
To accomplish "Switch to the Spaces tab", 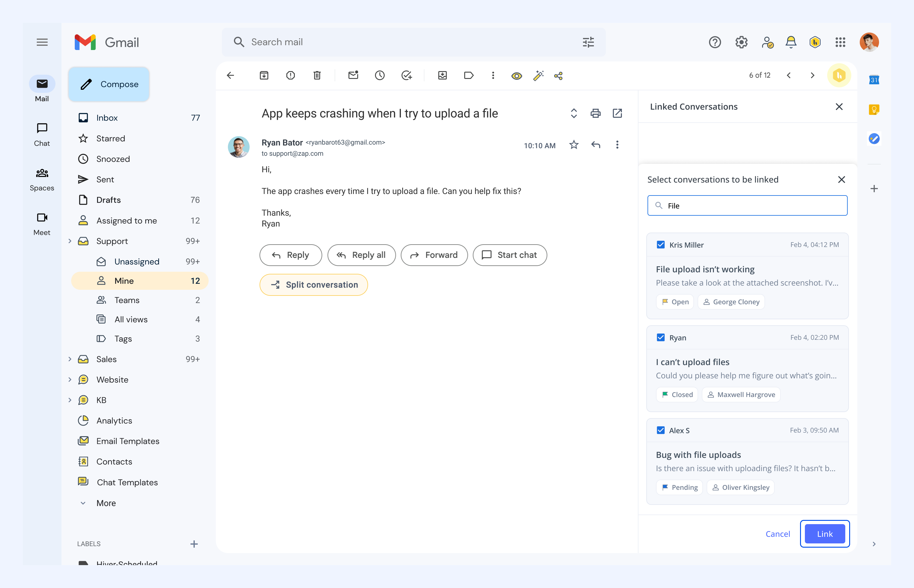I will click(42, 180).
